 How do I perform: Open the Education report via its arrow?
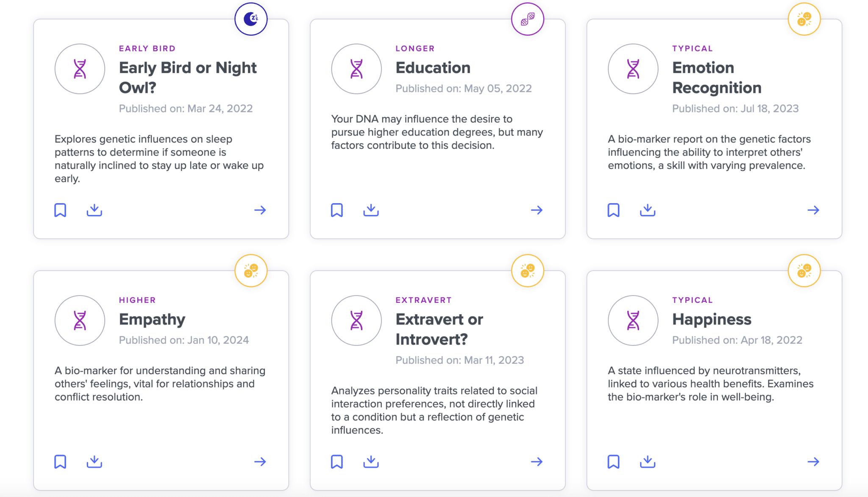pyautogui.click(x=537, y=210)
